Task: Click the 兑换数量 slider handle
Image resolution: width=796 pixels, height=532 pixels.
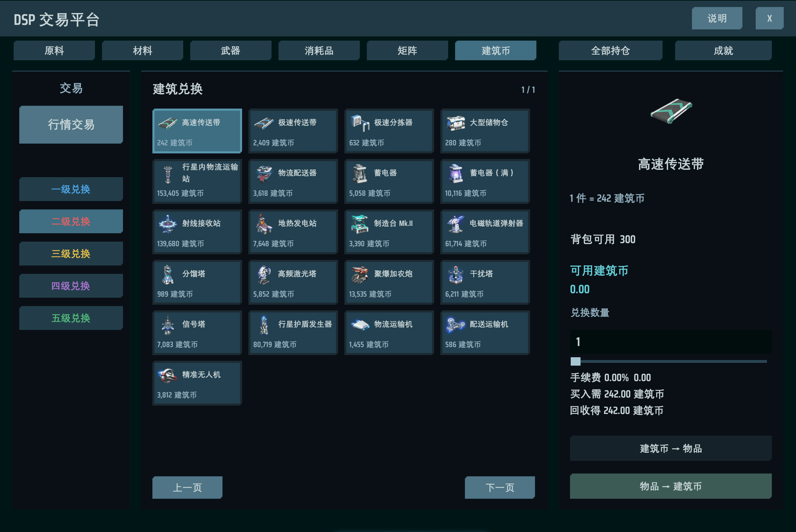Action: (576, 361)
